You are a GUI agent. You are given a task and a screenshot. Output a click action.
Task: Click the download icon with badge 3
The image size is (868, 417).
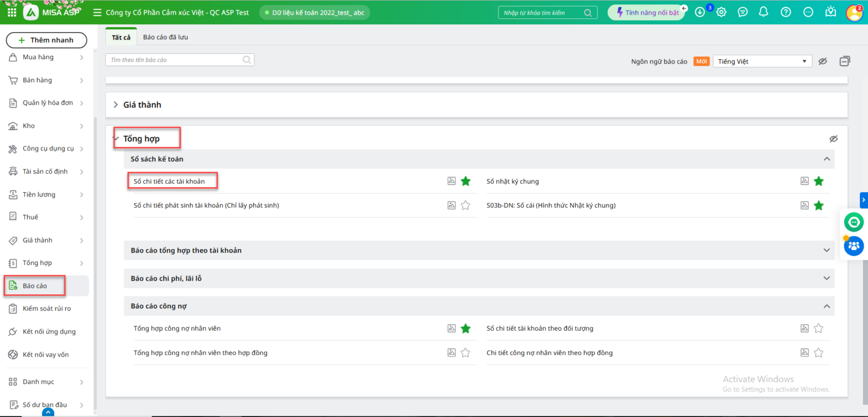[x=700, y=12]
